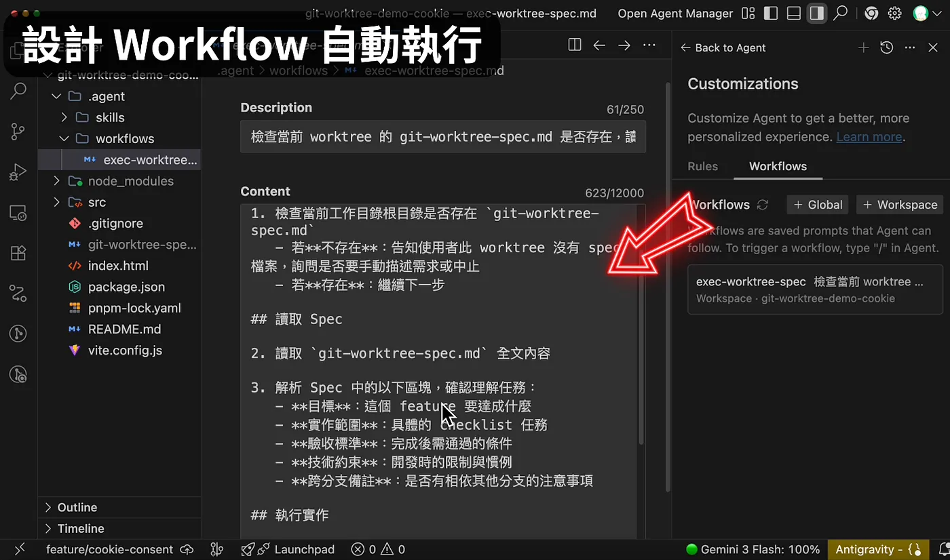Image resolution: width=950 pixels, height=560 pixels.
Task: Collapse the workflows folder in explorer
Action: click(x=64, y=138)
